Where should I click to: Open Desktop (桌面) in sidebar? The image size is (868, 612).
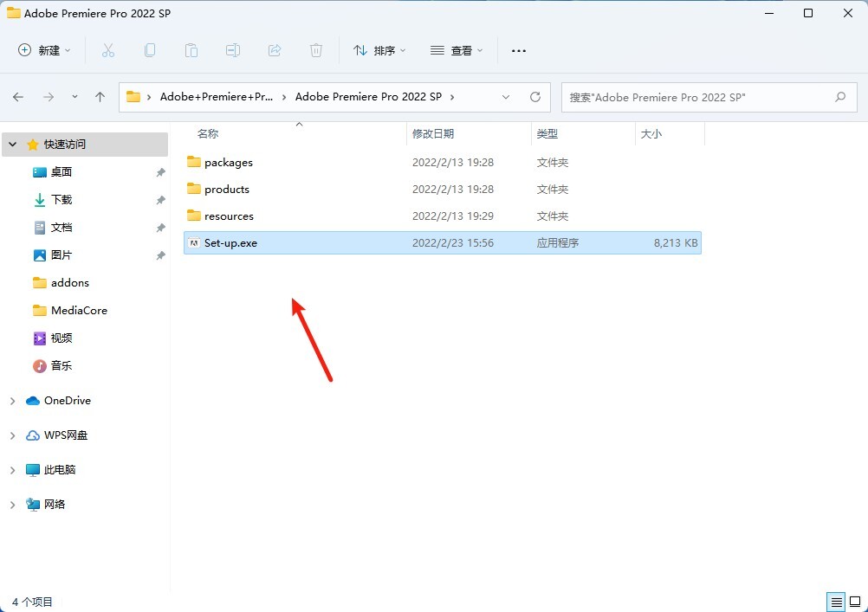[62, 172]
